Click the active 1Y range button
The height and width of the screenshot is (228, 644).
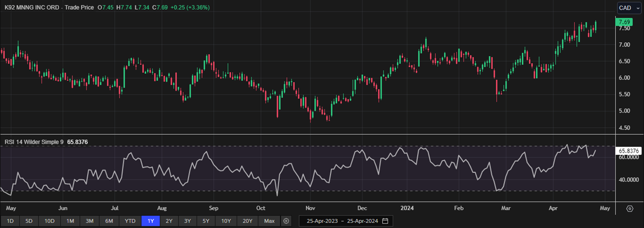(151, 221)
